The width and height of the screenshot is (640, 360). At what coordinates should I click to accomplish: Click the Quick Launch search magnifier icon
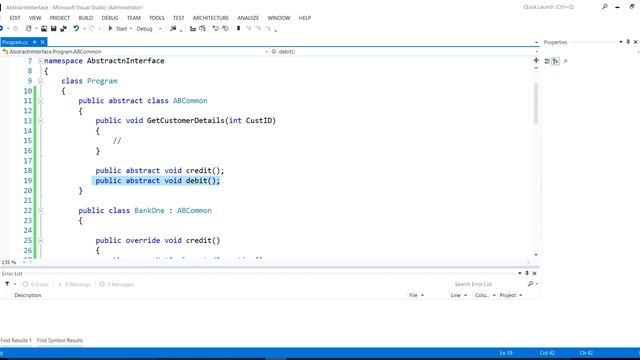click(x=604, y=7)
